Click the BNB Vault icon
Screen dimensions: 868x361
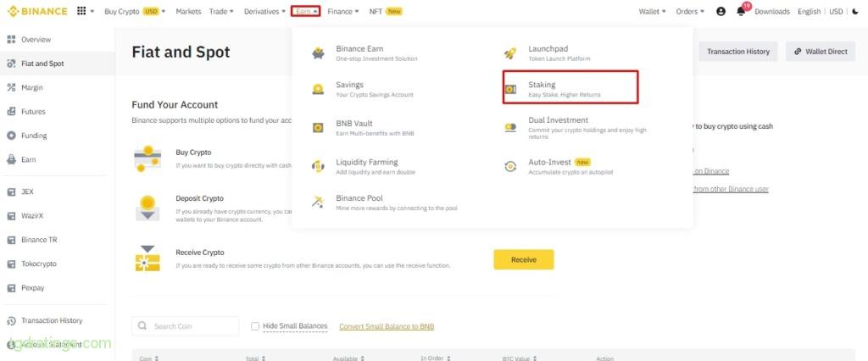[x=318, y=128]
